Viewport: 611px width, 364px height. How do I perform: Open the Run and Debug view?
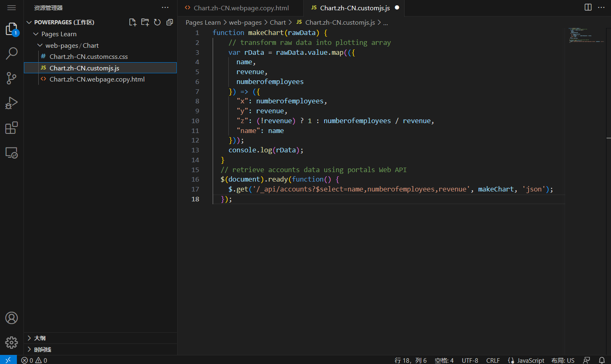tap(12, 103)
